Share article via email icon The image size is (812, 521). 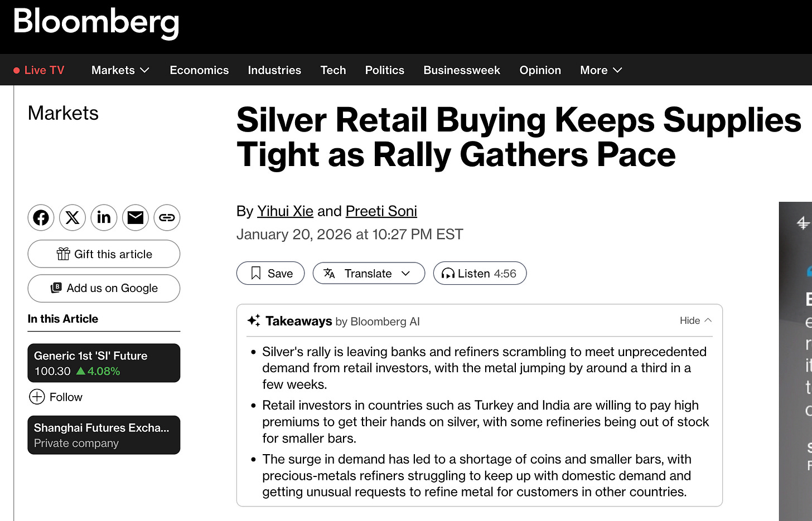[136, 217]
